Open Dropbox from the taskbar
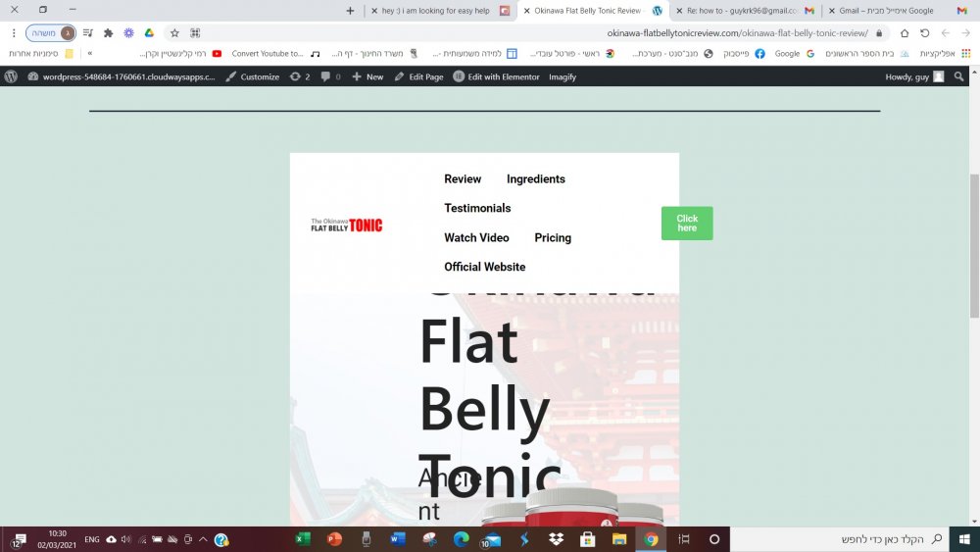This screenshot has width=980, height=552. pyautogui.click(x=556, y=539)
